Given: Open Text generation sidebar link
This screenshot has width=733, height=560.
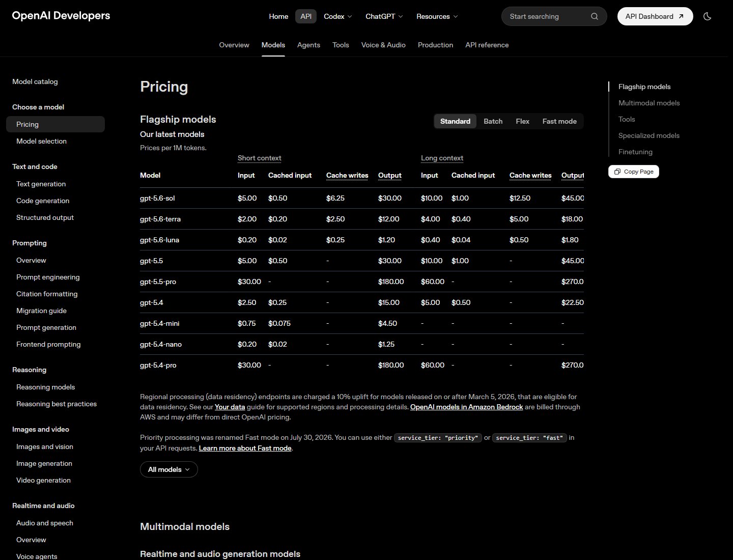Looking at the screenshot, I should (41, 184).
